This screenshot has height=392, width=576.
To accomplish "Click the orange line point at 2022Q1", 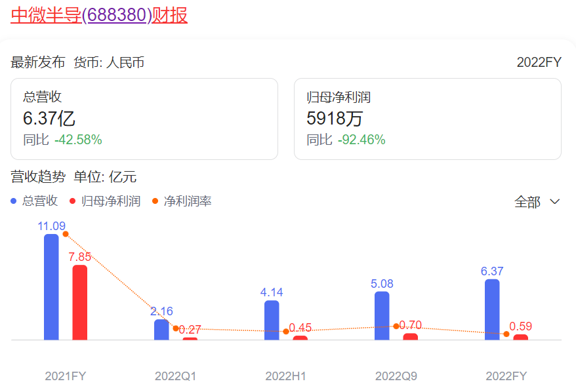I will click(x=176, y=328).
